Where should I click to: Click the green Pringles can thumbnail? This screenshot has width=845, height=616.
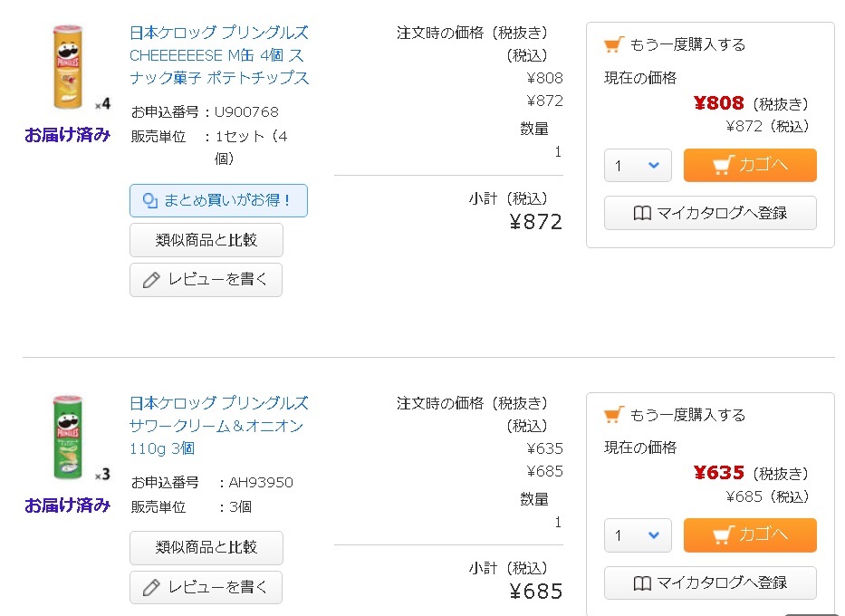coord(68,437)
